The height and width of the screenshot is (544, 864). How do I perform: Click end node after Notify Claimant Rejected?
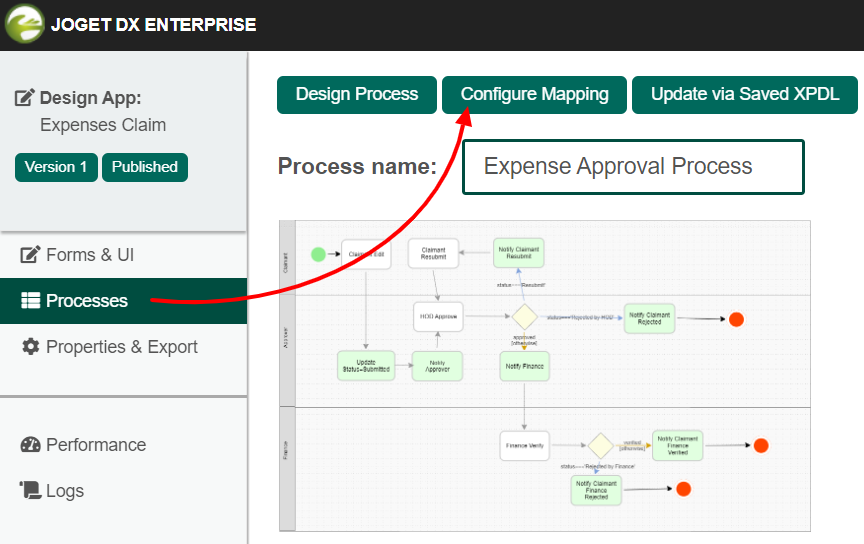pyautogui.click(x=736, y=319)
